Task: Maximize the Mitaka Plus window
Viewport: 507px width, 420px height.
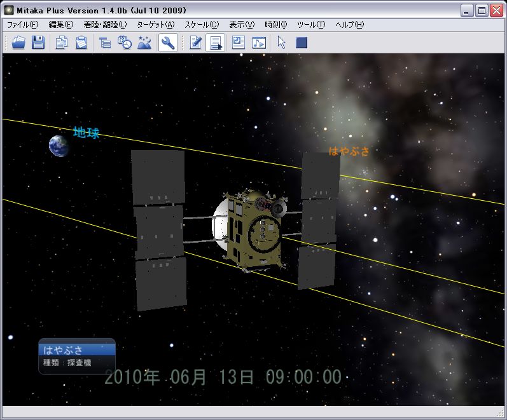Action: tap(482, 11)
